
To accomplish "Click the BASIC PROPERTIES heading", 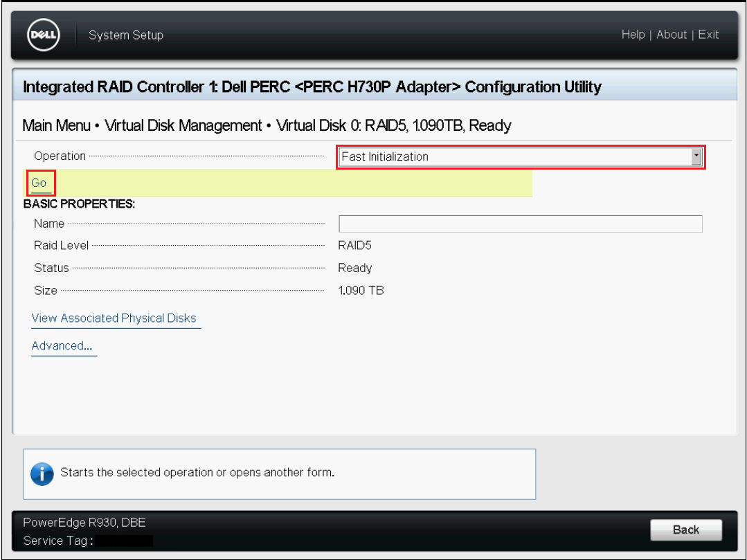I will [79, 204].
